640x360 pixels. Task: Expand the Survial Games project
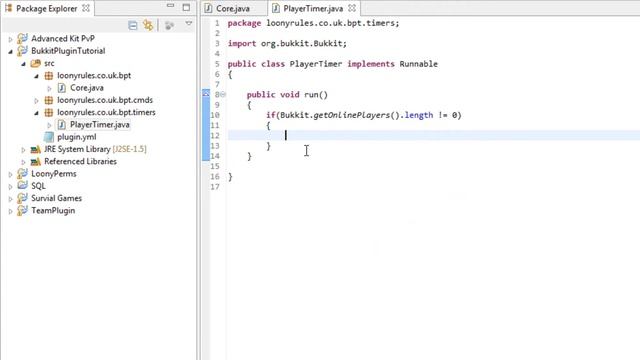11,199
